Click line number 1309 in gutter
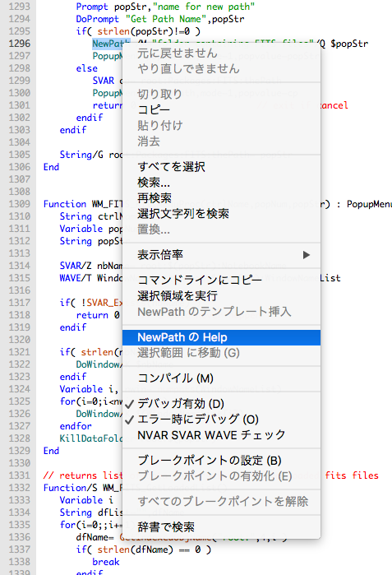392x575 pixels. tap(20, 204)
